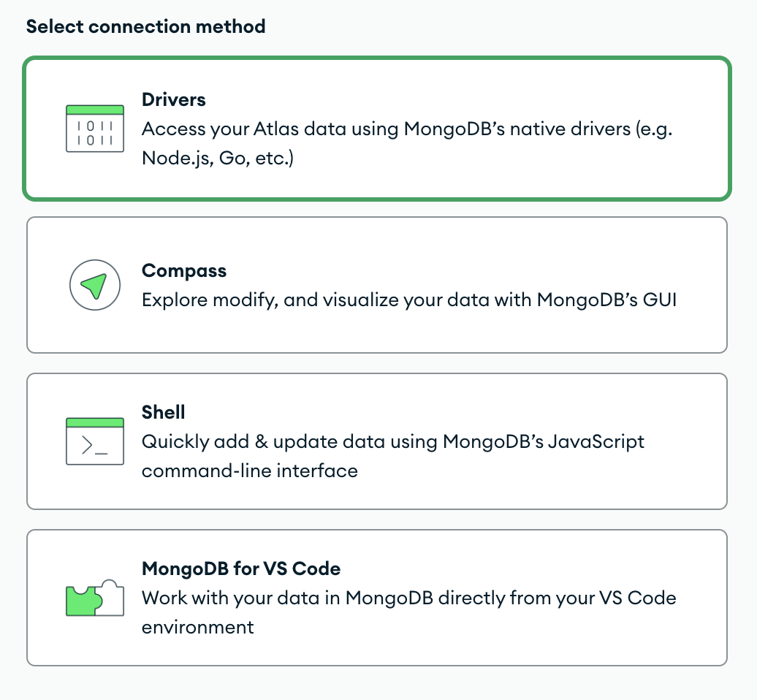
Task: Click the Select connection method title
Action: (x=145, y=26)
